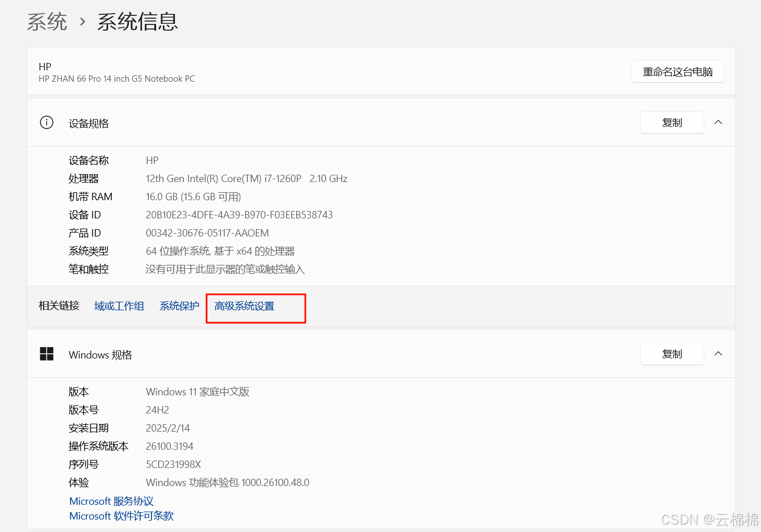Viewport: 761px width, 532px height.
Task: Click the Windows logo icon beside Windows 规格
Action: coord(47,354)
